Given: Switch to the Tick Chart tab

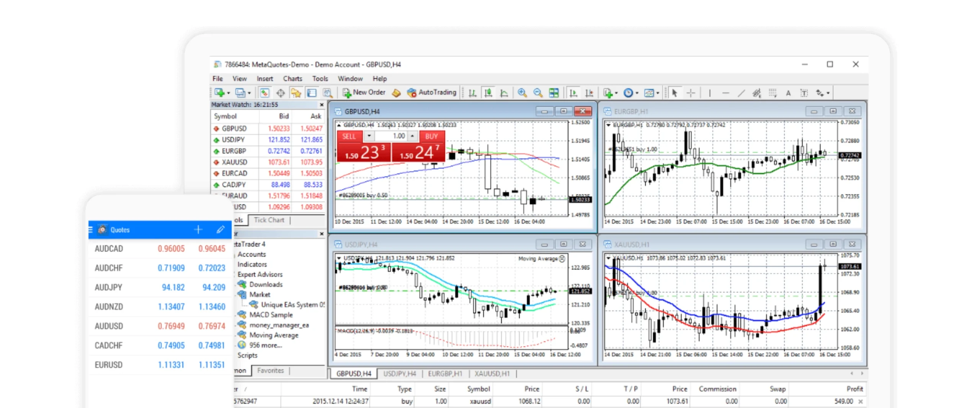Looking at the screenshot, I should pos(269,220).
